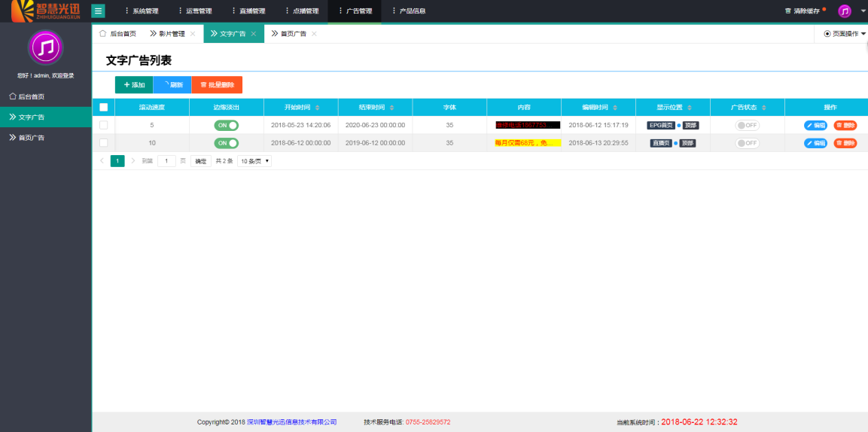Viewport: 868px width, 432px height.
Task: Click the 字体 column header
Action: tap(449, 108)
